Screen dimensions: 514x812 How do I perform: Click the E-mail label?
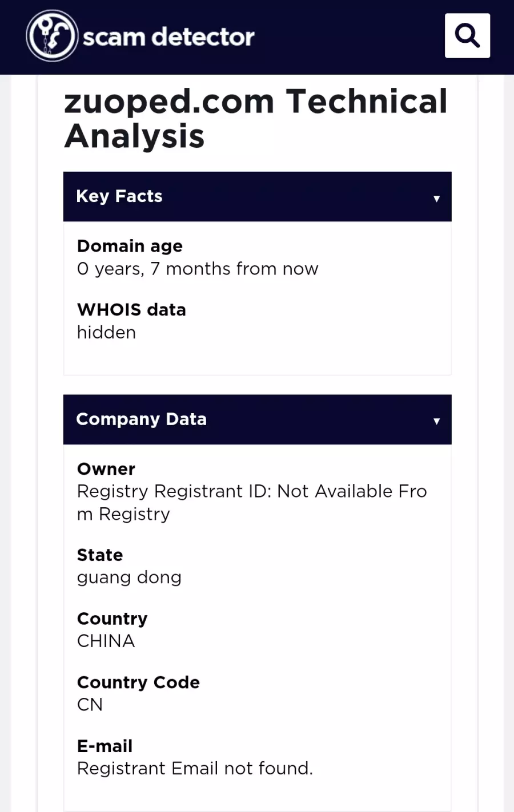coord(105,746)
